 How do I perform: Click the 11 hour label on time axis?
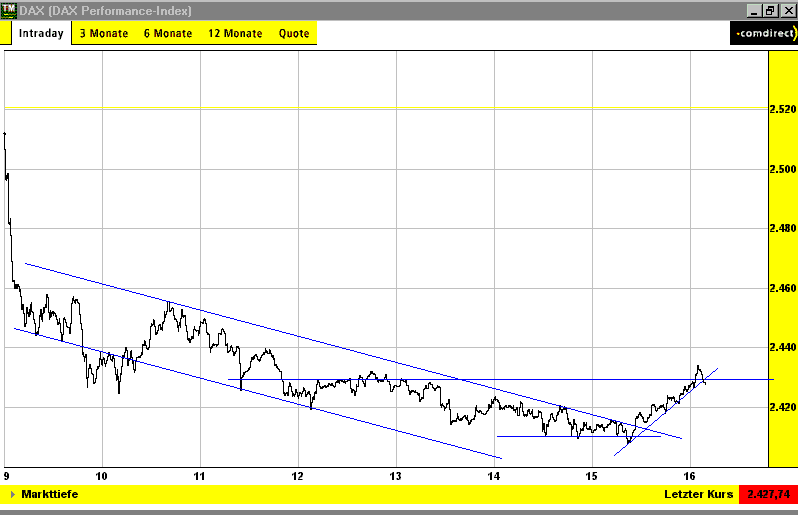(x=199, y=476)
